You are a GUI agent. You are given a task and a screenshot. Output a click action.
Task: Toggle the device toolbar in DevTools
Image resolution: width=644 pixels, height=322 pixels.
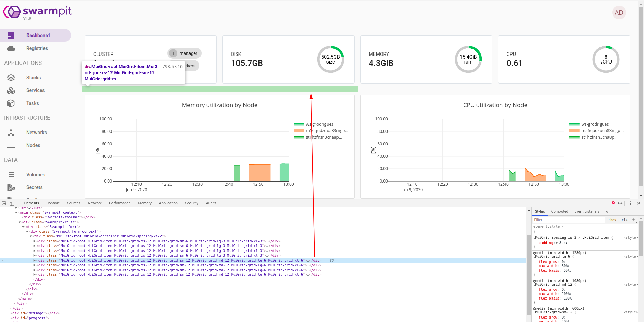click(x=12, y=203)
